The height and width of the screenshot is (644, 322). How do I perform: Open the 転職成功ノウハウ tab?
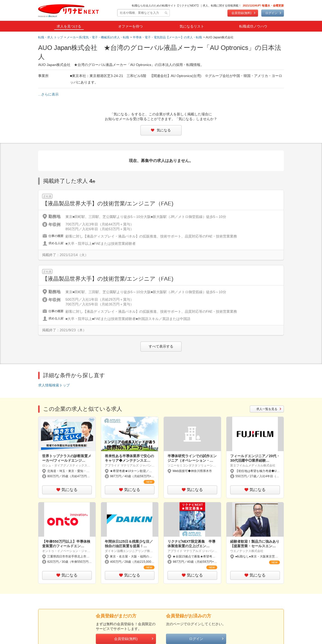(x=253, y=26)
